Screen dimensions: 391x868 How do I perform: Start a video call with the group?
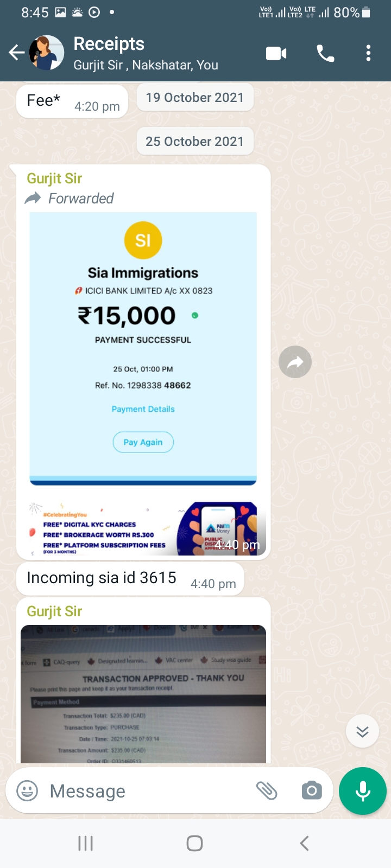pos(276,53)
